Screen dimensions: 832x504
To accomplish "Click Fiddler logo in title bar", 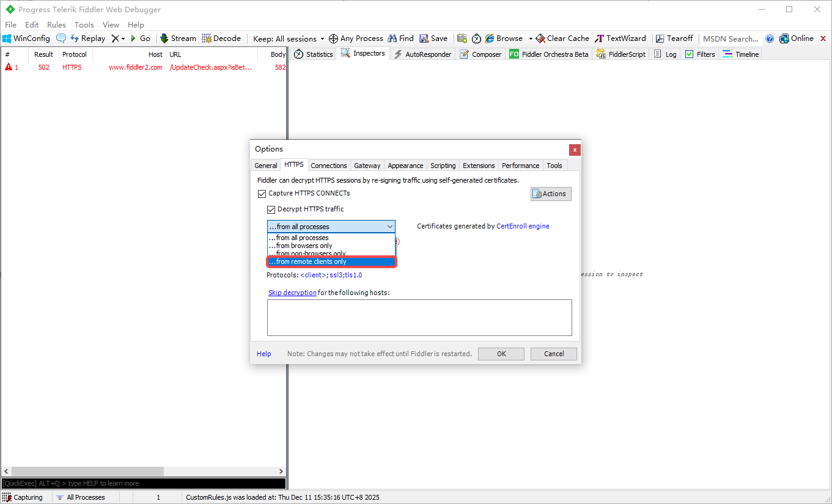I will click(10, 10).
